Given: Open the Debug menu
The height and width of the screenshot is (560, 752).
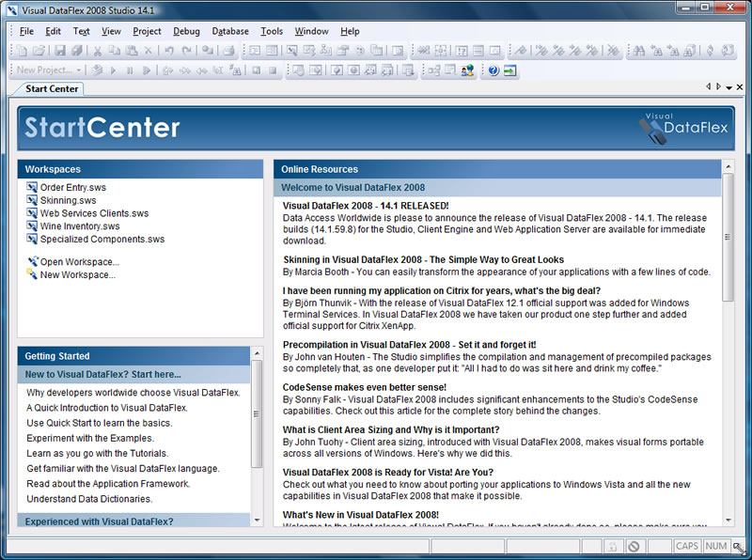Looking at the screenshot, I should 186,31.
